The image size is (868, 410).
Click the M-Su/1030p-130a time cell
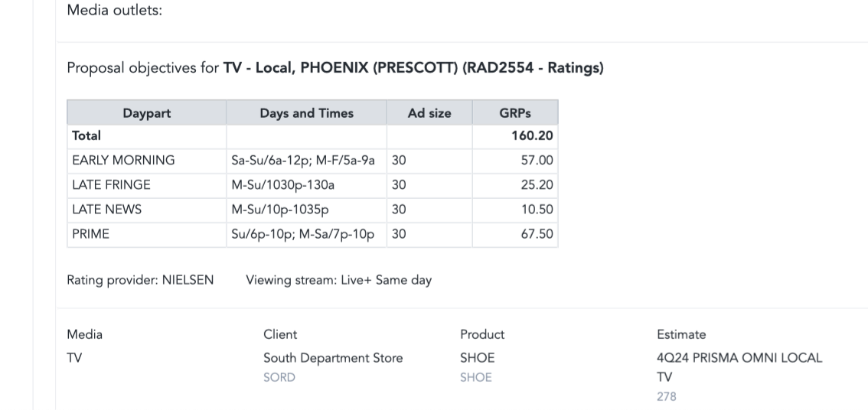click(306, 185)
